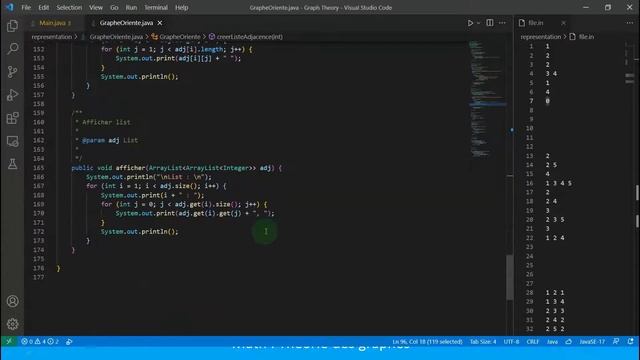Change the UTF-8 file encoding
This screenshot has height=360, width=640.
511,341
